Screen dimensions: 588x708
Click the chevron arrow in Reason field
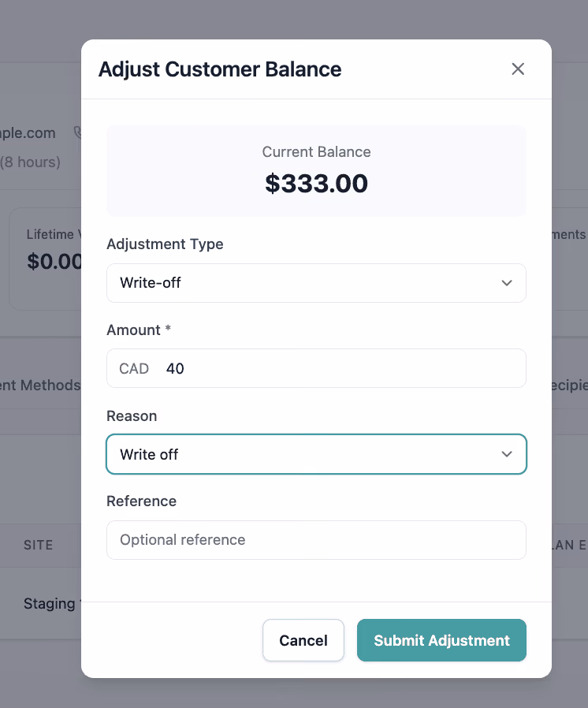pyautogui.click(x=507, y=454)
